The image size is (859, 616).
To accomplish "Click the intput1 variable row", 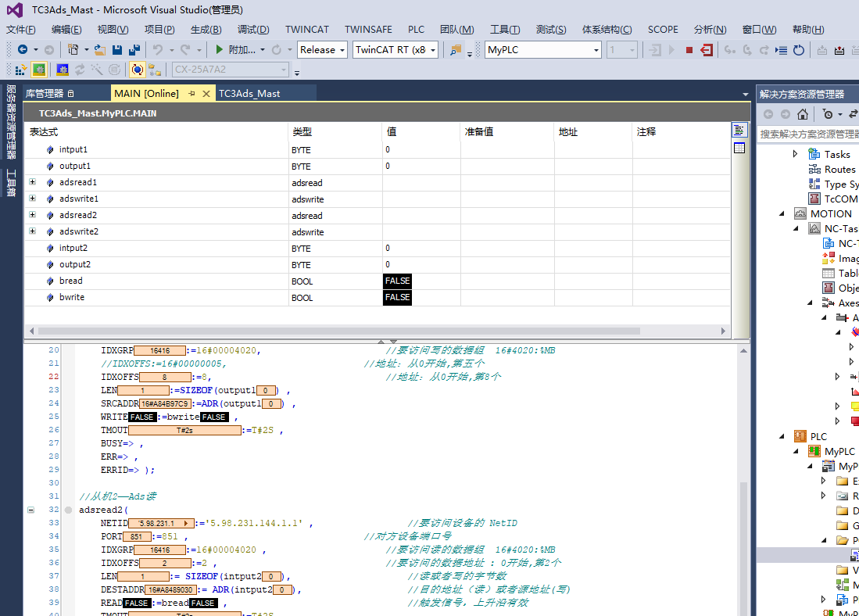I will click(x=377, y=149).
